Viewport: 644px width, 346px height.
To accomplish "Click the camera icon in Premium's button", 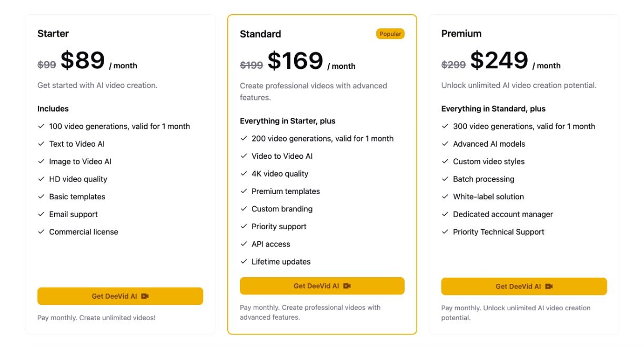I will [x=549, y=287].
